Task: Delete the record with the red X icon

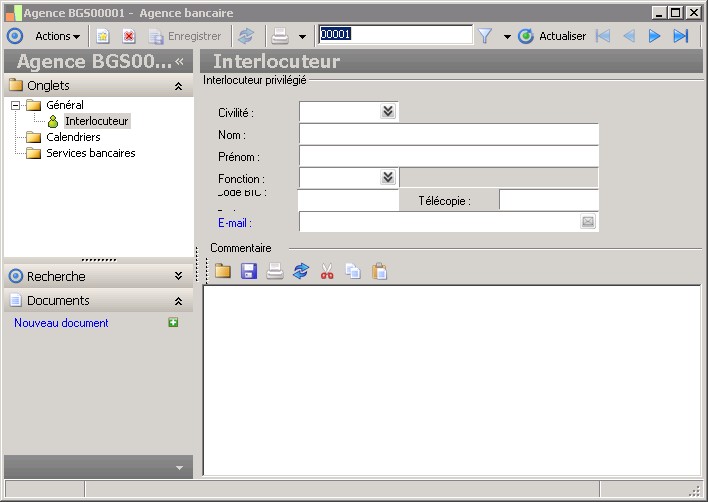Action: coord(129,36)
